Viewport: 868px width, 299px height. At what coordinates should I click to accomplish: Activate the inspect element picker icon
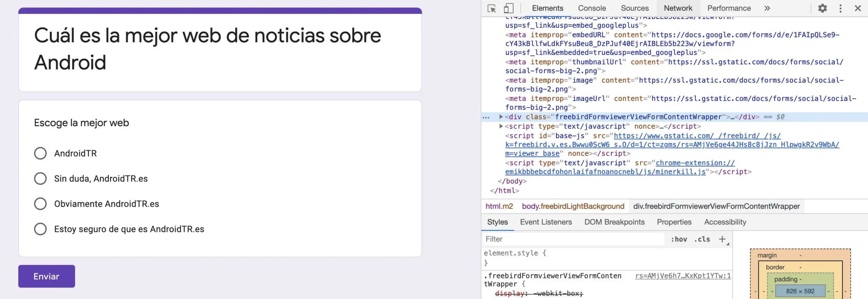pos(492,8)
